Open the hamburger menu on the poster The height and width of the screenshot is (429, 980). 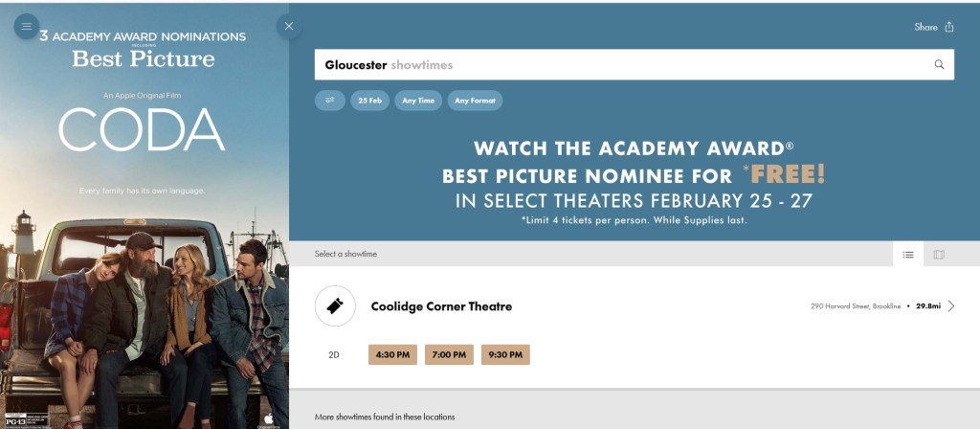coord(27,26)
